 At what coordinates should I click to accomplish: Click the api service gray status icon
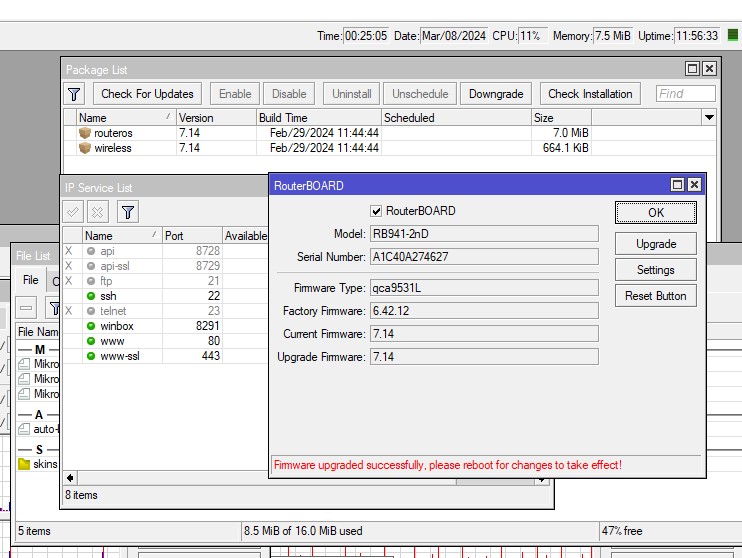coord(91,251)
